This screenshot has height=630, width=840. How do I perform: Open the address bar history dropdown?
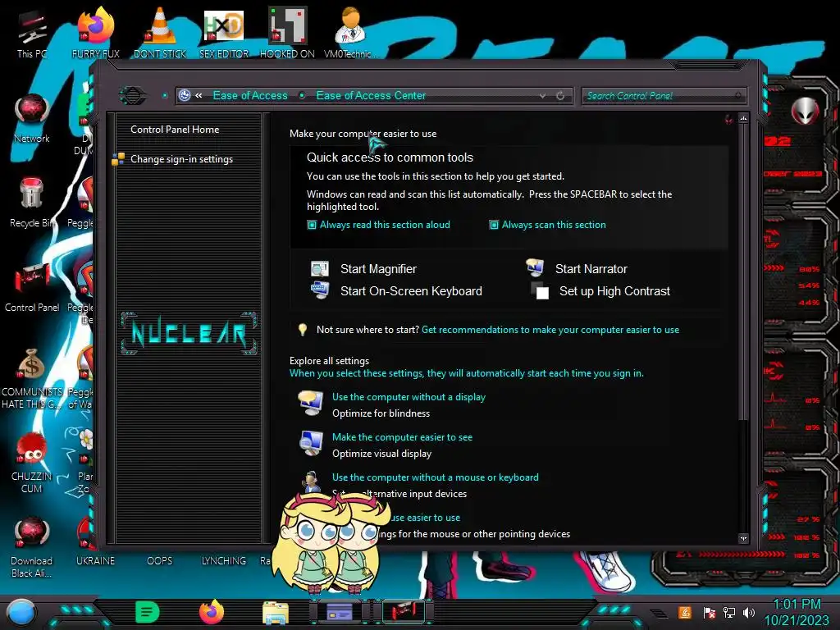pyautogui.click(x=543, y=96)
